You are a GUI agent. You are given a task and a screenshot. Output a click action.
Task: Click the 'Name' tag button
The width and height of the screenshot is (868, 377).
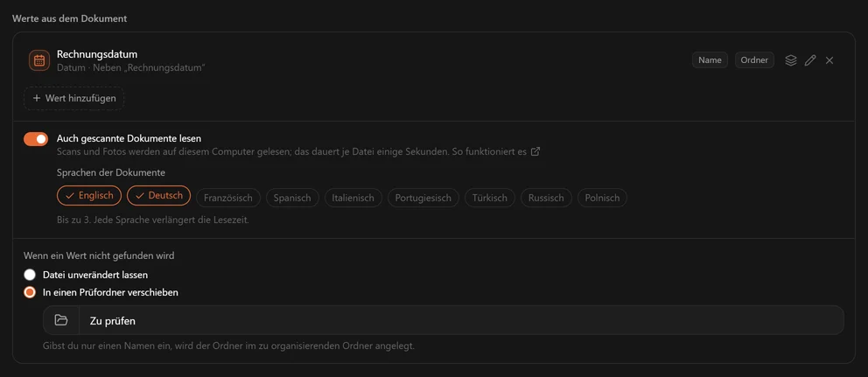click(710, 59)
